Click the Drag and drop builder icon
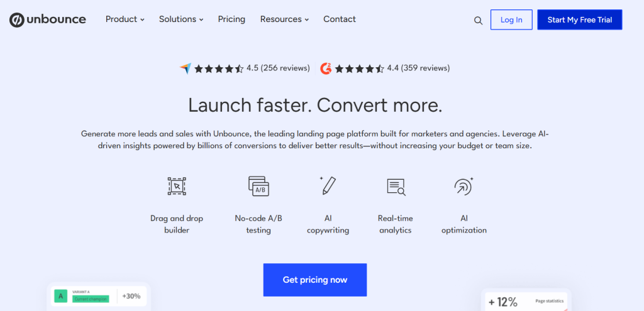This screenshot has width=644, height=311. [177, 186]
